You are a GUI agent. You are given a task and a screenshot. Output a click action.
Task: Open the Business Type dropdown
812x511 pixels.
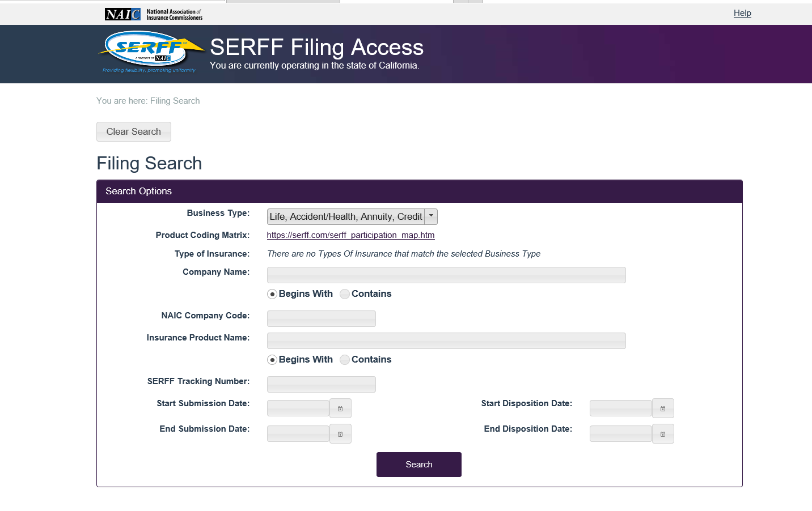point(352,216)
